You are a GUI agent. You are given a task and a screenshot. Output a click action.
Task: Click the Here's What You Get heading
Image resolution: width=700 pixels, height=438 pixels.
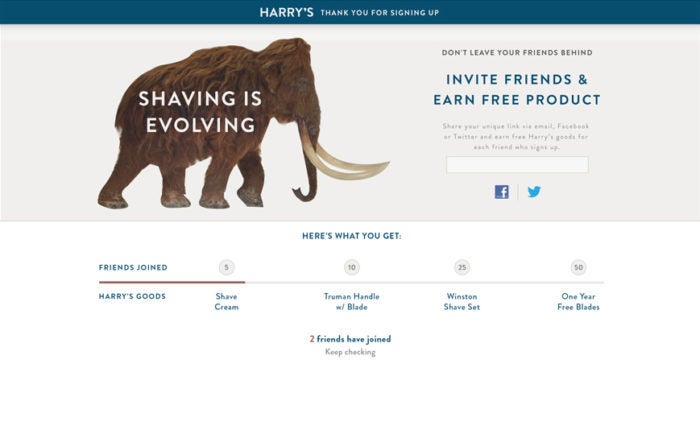point(352,236)
